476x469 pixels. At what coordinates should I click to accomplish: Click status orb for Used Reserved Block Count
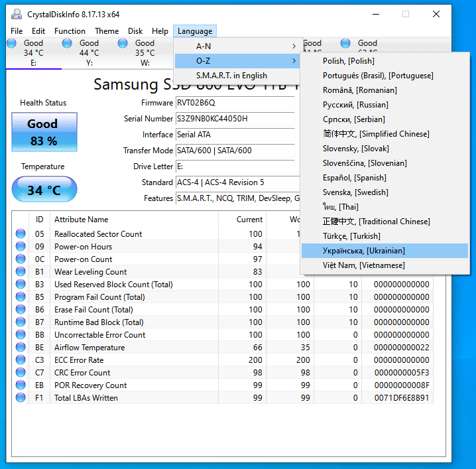[x=21, y=284]
